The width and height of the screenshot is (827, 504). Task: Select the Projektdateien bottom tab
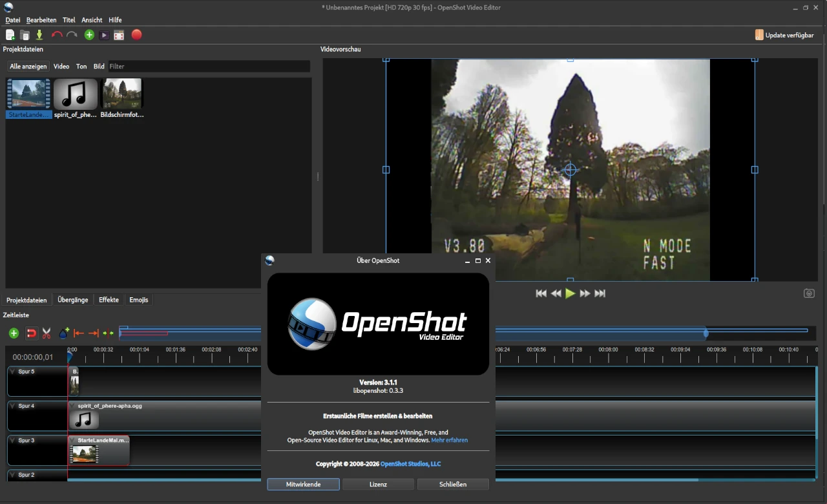coord(26,300)
